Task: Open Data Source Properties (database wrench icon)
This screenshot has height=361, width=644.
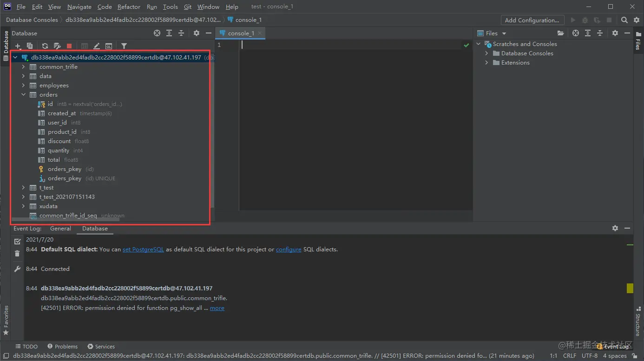Action: click(x=57, y=46)
